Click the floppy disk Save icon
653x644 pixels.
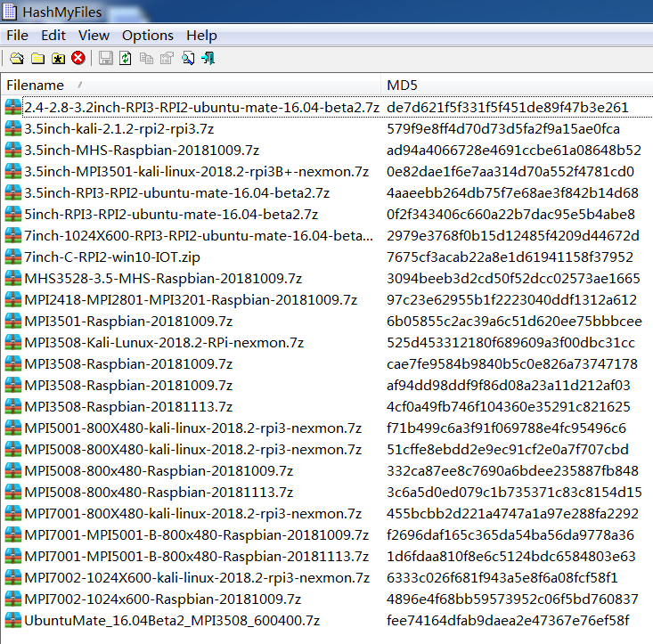(105, 59)
